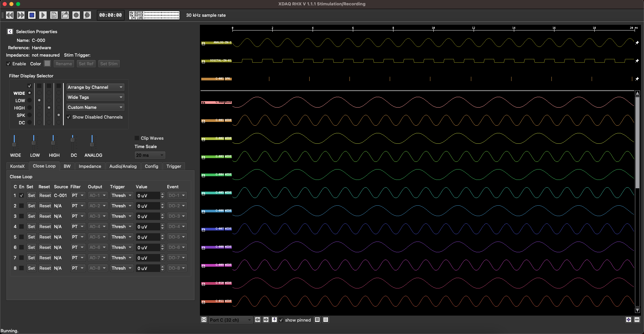Open the Audio/Analog tab

123,166
